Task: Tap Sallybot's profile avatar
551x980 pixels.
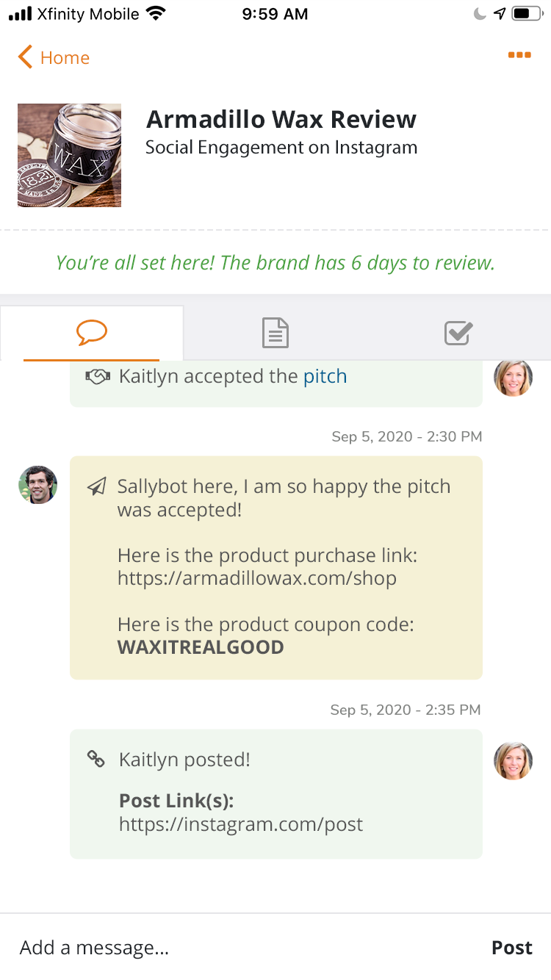Action: pyautogui.click(x=38, y=485)
